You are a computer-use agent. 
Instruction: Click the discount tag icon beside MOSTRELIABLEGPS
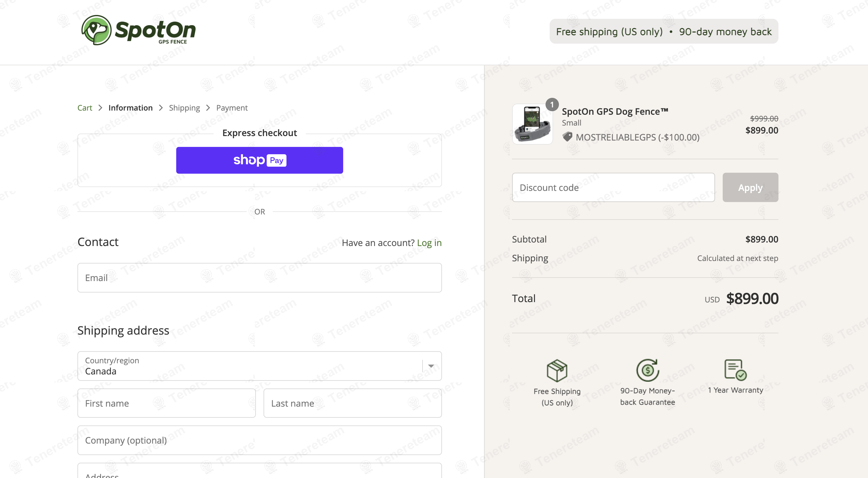coord(568,137)
